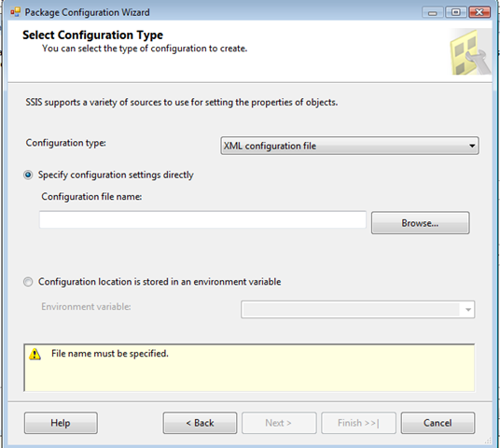This screenshot has height=448, width=500.
Task: Open the Configuration type dropdown
Action: [350, 146]
